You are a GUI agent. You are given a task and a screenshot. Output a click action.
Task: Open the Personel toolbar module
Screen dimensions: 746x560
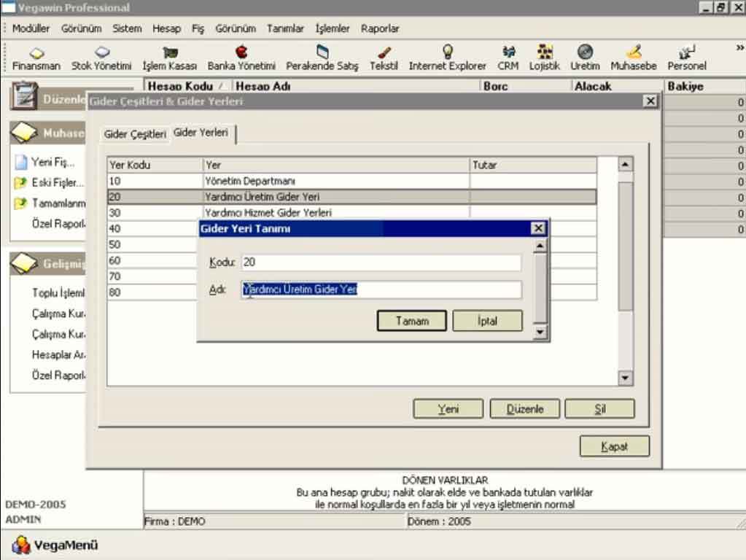(686, 58)
